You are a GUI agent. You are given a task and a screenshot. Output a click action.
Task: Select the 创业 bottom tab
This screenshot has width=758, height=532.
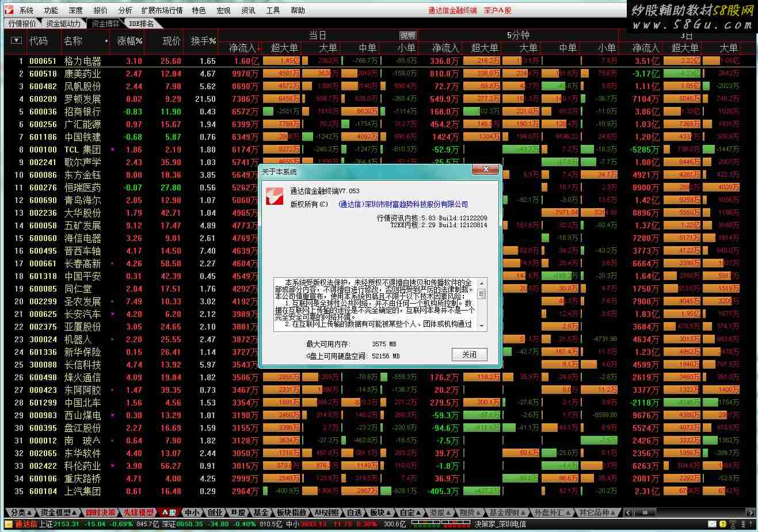(x=215, y=512)
